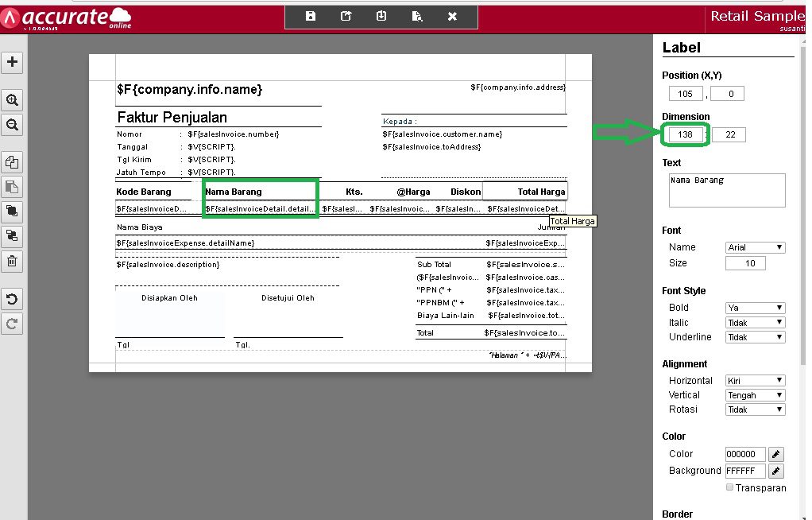Open the Font Name dropdown showing Arial
This screenshot has width=812, height=520.
pyautogui.click(x=755, y=248)
